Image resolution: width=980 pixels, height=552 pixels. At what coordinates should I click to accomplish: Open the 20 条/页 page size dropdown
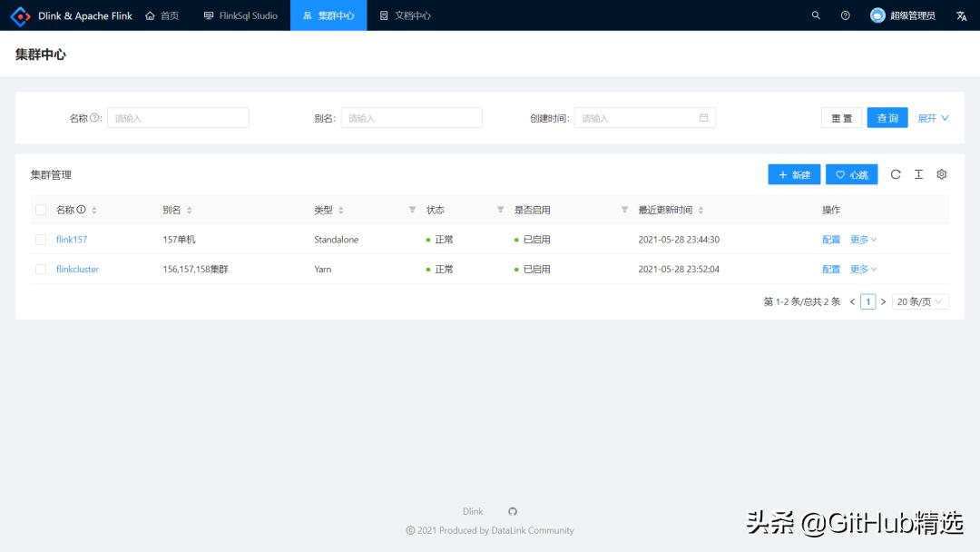(920, 302)
